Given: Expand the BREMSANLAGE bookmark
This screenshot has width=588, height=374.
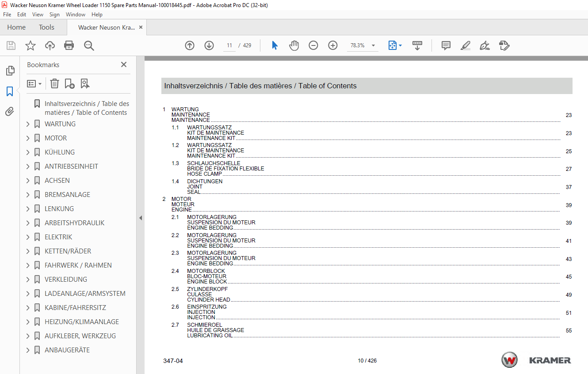Looking at the screenshot, I should point(28,195).
